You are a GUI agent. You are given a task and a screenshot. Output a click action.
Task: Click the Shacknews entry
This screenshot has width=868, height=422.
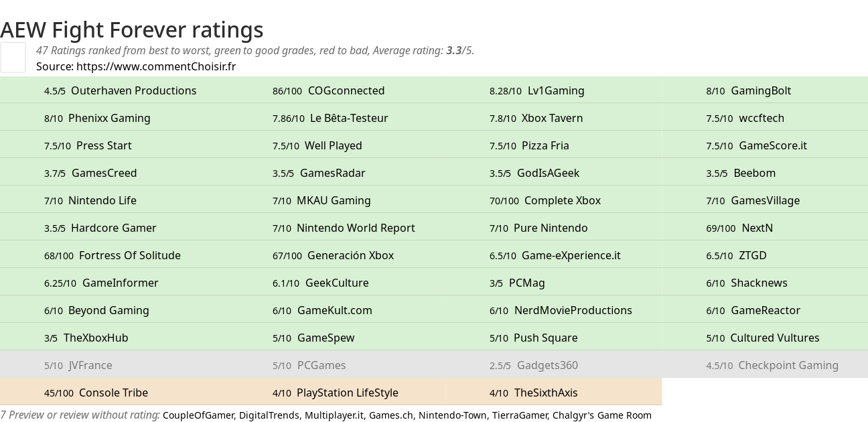747,283
